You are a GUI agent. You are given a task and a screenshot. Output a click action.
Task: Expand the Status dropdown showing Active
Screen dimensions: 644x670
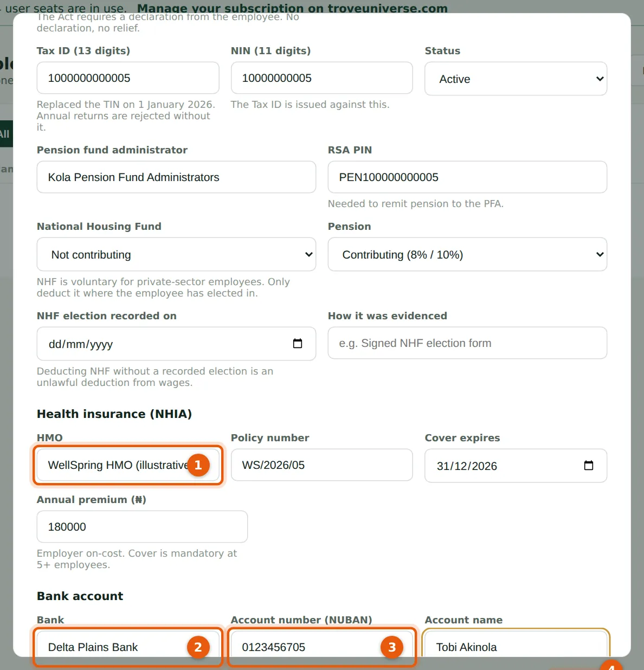coord(516,79)
